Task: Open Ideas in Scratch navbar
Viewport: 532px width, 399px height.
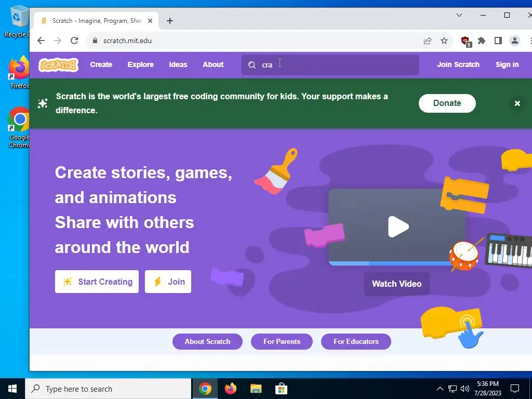Action: (178, 64)
